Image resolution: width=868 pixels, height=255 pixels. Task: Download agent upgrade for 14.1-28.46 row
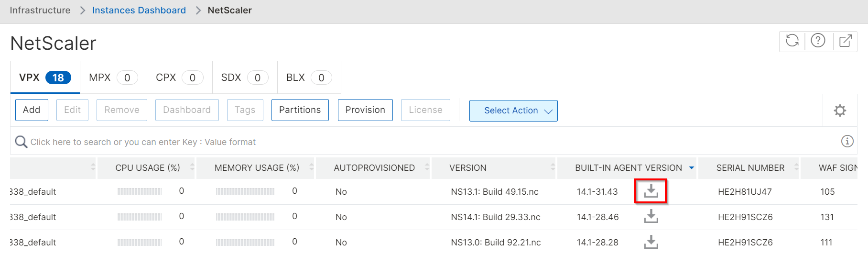point(651,216)
